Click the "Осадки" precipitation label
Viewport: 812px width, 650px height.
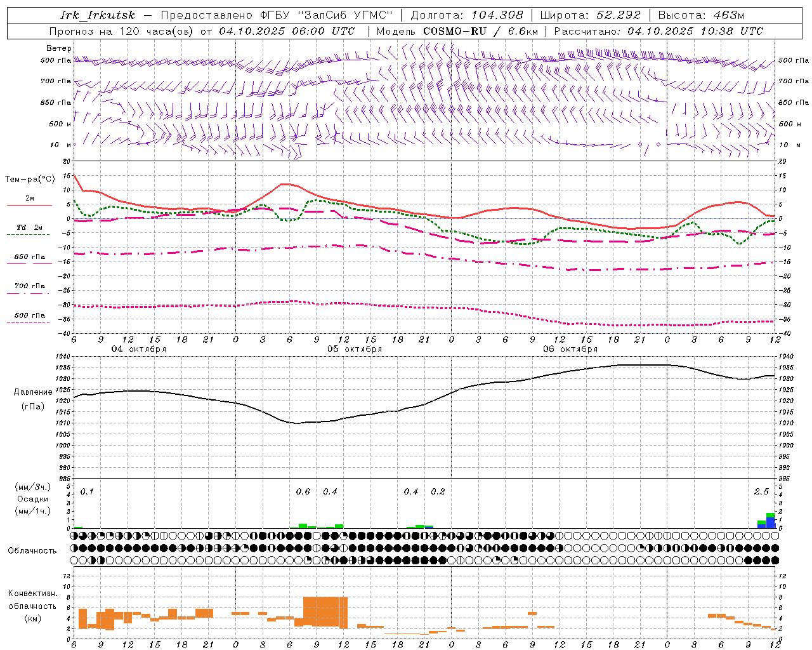click(x=33, y=499)
